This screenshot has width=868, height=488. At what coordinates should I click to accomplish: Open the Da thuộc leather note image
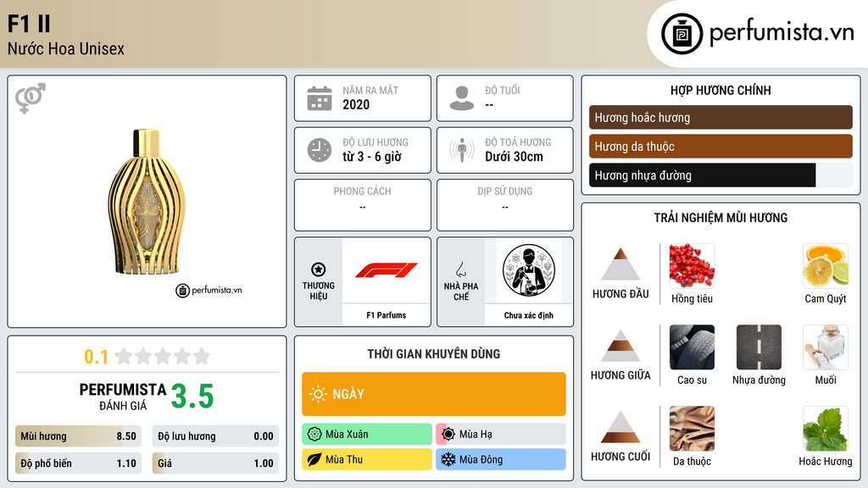point(692,428)
